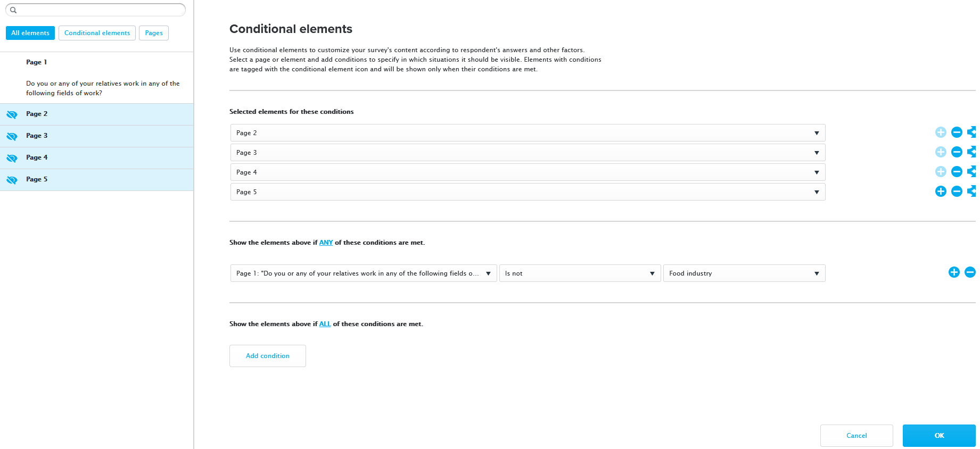The width and height of the screenshot is (980, 449).
Task: Click the Add condition button
Action: (x=268, y=356)
